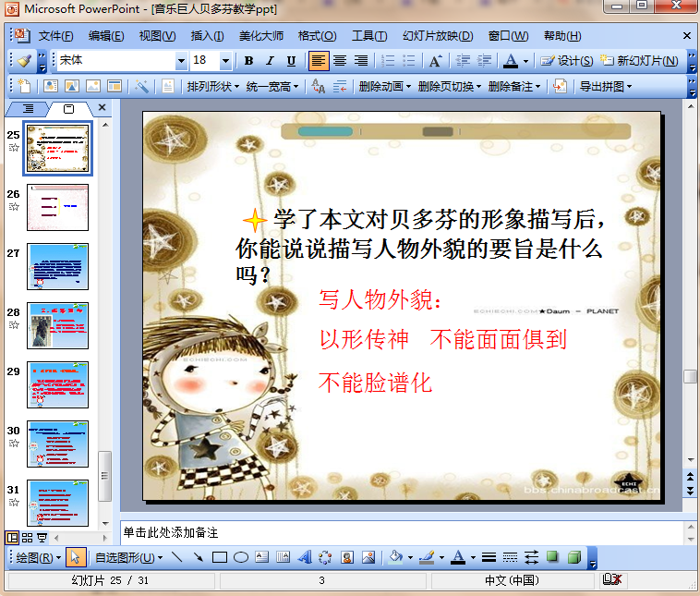Open the 删除页切换 dropdown

click(449, 86)
